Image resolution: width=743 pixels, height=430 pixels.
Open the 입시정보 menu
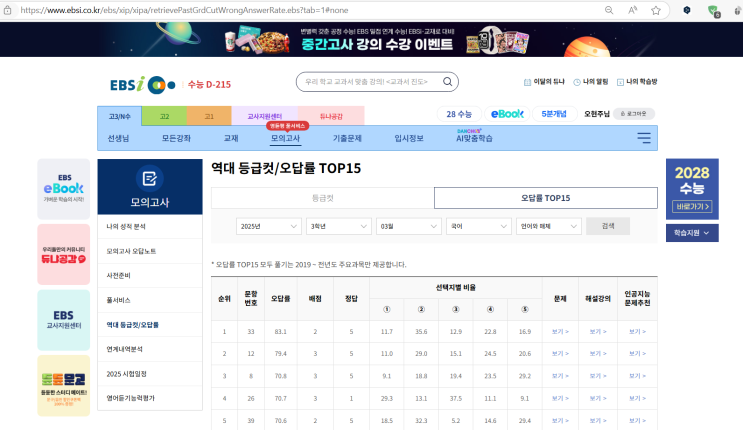click(409, 138)
